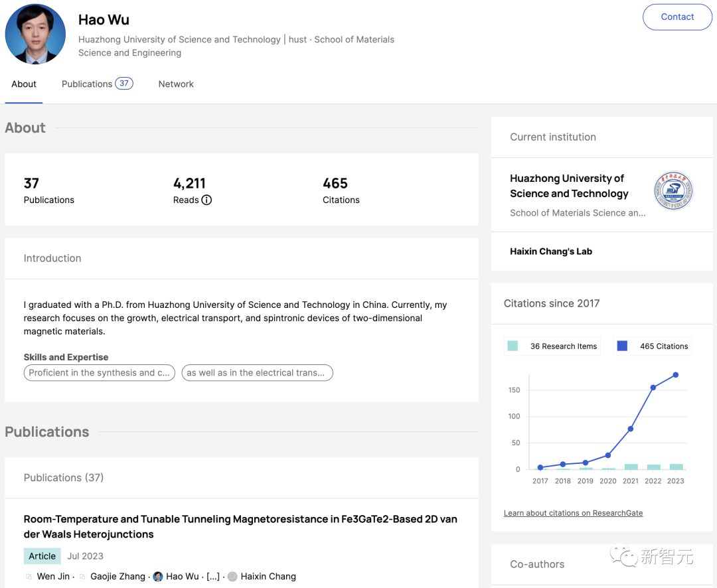
Task: Click the 2021 citations data point
Action: [631, 429]
